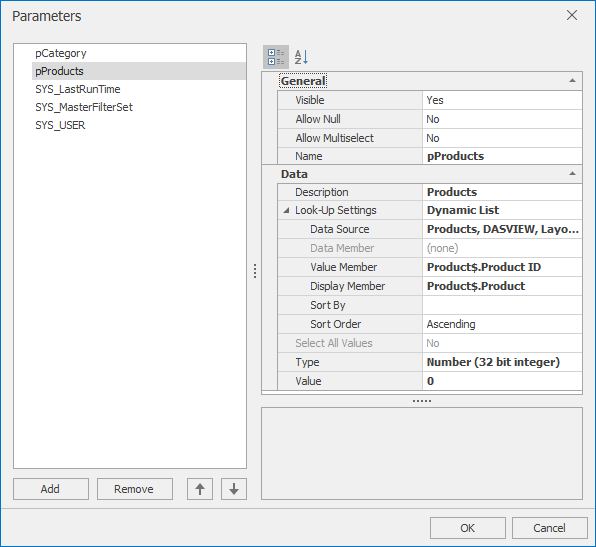Click the Look-Up Settings property label
The height and width of the screenshot is (547, 596).
(336, 210)
